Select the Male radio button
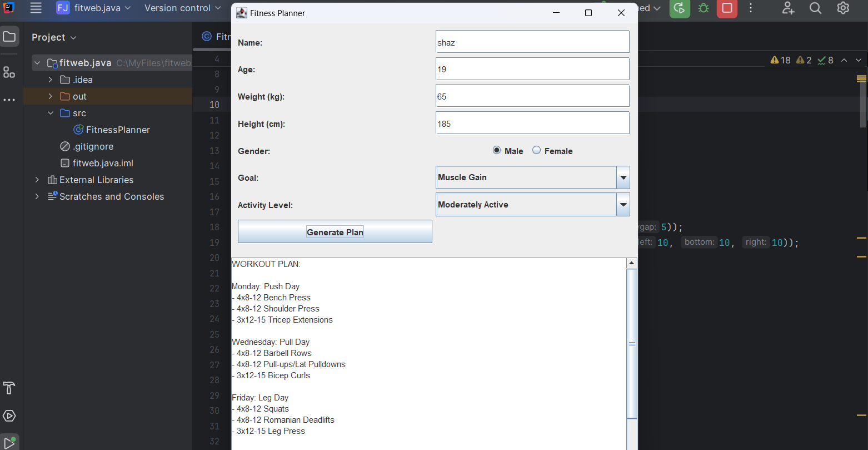The image size is (868, 450). click(x=497, y=151)
